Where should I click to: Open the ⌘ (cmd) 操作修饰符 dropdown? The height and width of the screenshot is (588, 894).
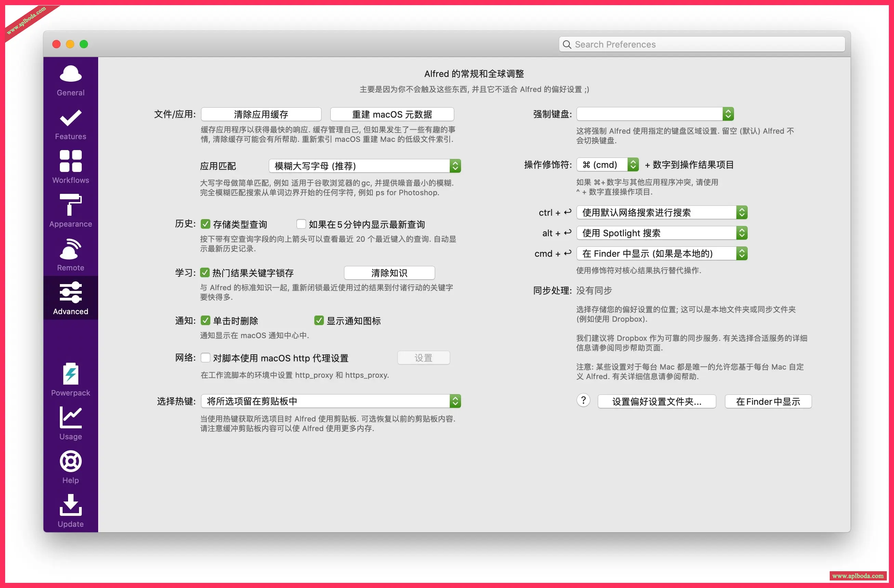608,165
